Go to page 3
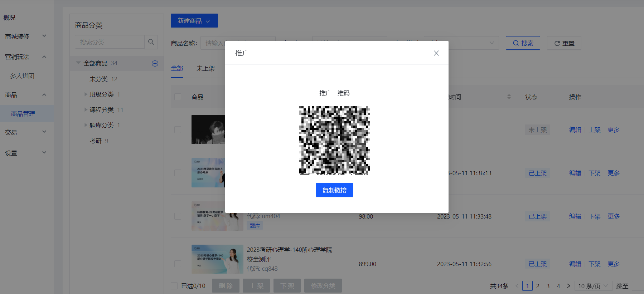Screen dimensions: 644x294 548,286
